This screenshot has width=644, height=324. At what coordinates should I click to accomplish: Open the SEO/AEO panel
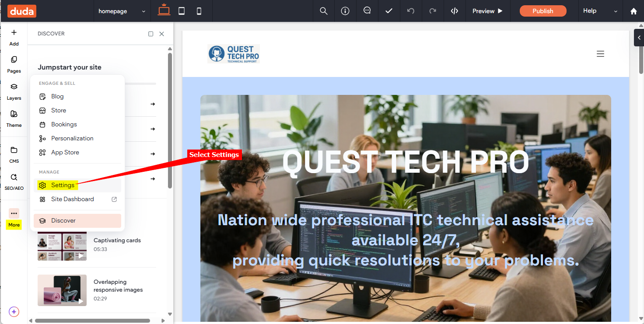point(14,182)
